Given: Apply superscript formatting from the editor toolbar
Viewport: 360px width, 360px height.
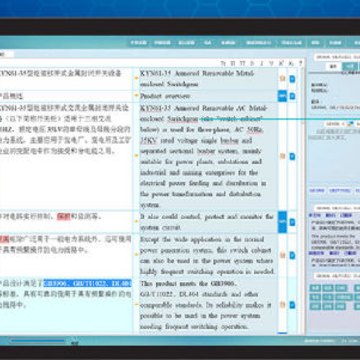Looking at the screenshot, I should click(x=281, y=63).
